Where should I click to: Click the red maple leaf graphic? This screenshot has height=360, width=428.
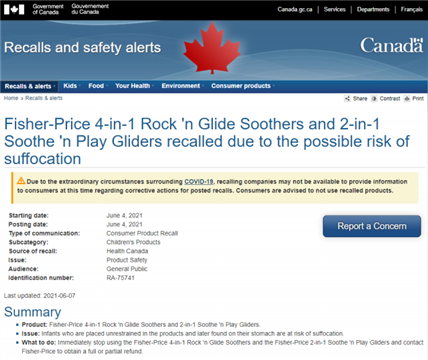point(212,48)
